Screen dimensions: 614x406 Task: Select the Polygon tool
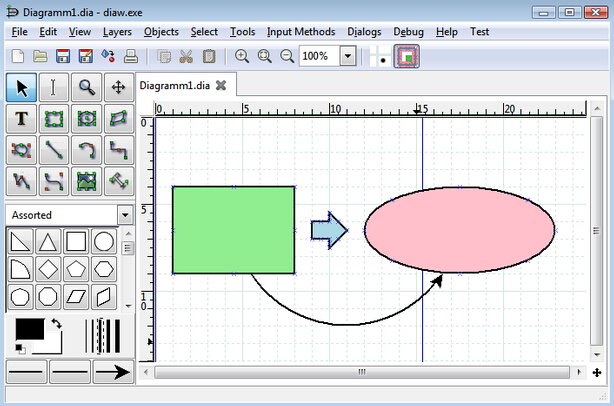(119, 119)
